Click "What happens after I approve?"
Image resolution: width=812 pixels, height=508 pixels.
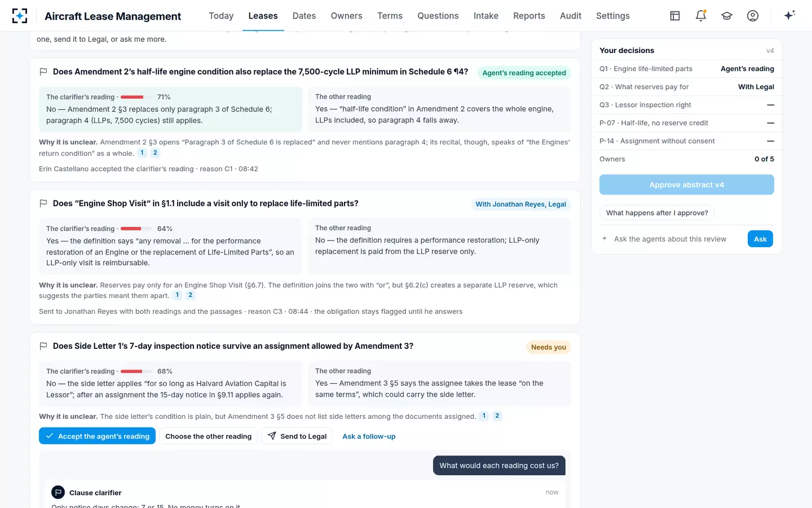[657, 213]
